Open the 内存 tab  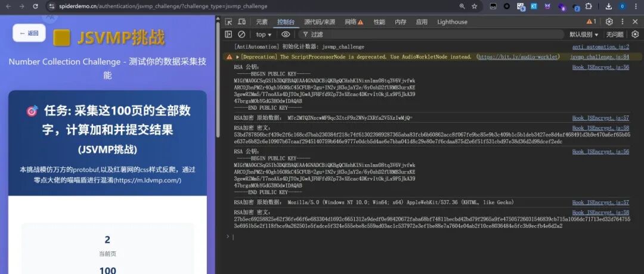[401, 22]
